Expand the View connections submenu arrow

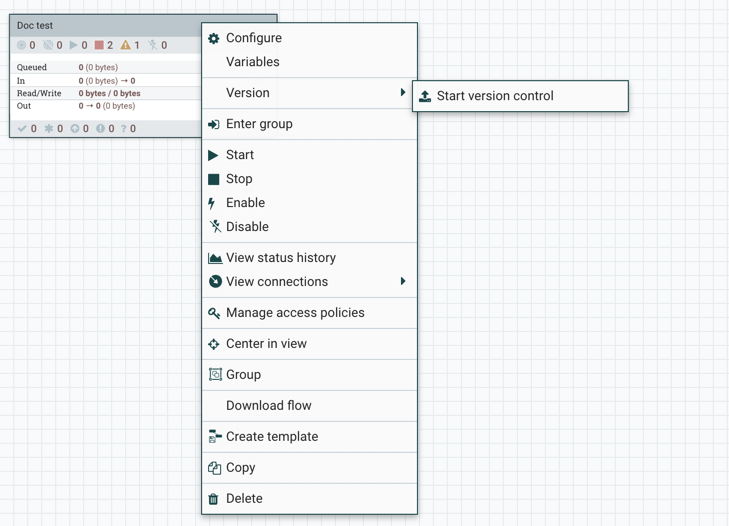[403, 282]
